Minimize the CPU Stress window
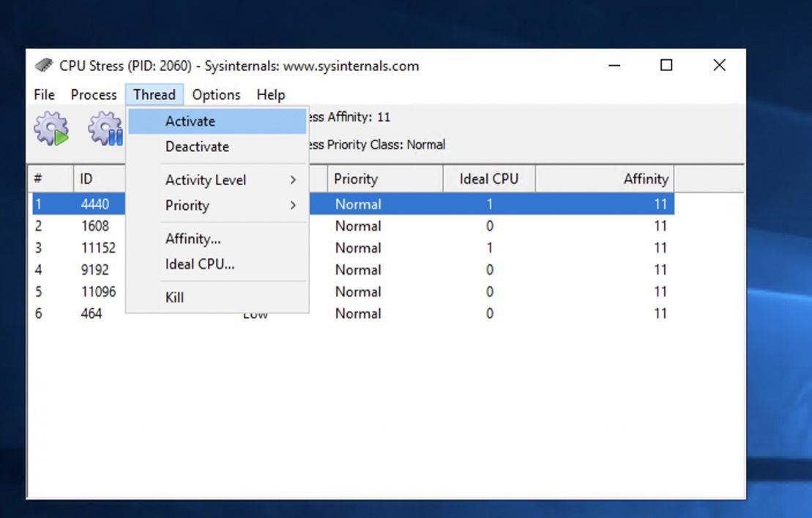The image size is (812, 518). coord(614,65)
